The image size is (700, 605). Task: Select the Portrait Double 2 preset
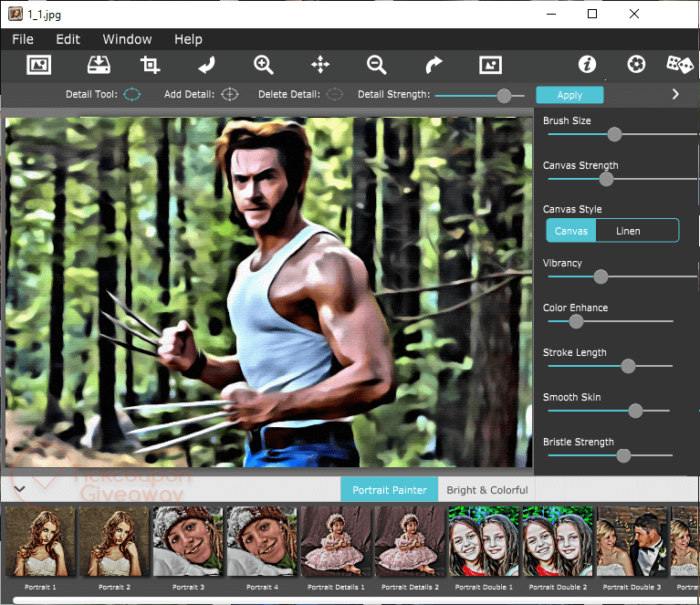click(x=558, y=541)
